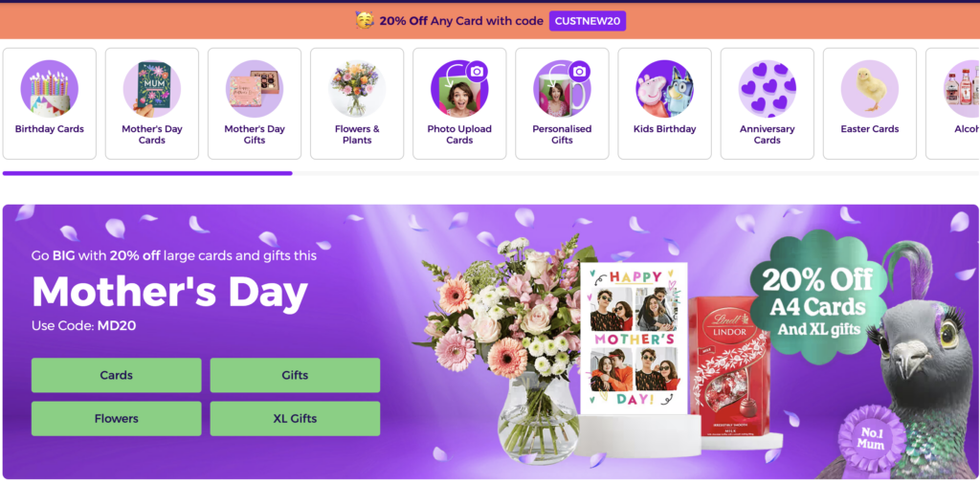Image resolution: width=980 pixels, height=484 pixels.
Task: Select the Mother's Day Cards category tile
Action: point(152,103)
